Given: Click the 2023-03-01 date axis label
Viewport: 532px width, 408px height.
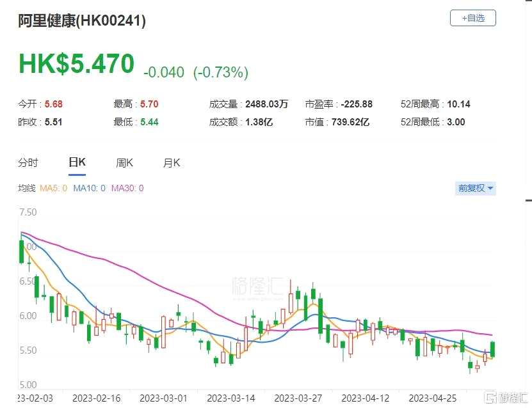Looking at the screenshot, I should pyautogui.click(x=163, y=398).
